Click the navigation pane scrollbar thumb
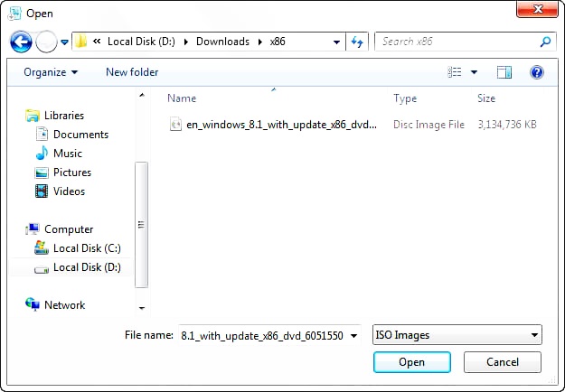This screenshot has width=565, height=392. [141, 225]
